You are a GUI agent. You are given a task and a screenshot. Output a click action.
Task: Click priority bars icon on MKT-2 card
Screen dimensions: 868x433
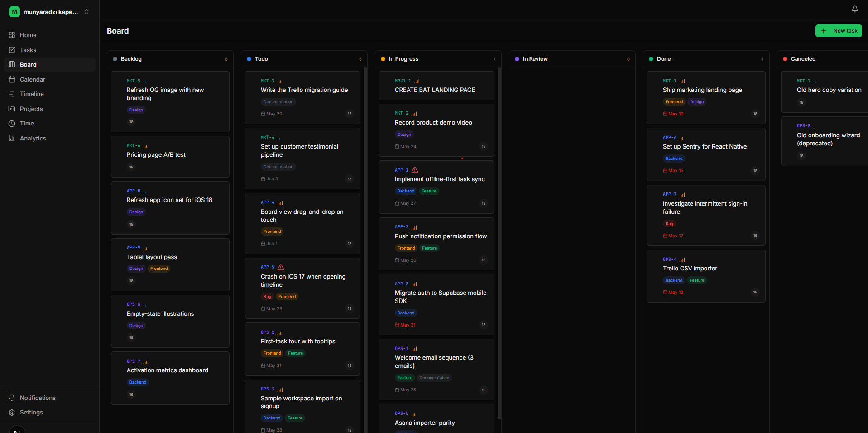tap(414, 113)
